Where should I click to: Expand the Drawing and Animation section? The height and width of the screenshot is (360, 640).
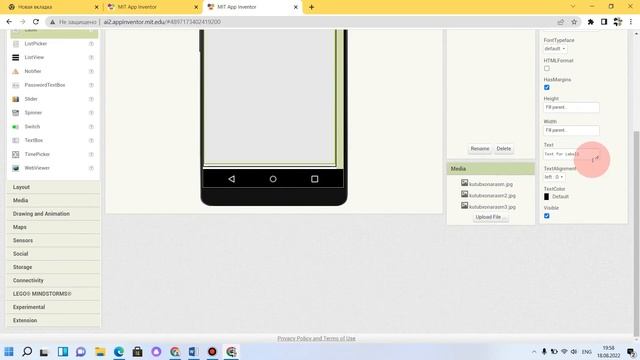coord(53,214)
